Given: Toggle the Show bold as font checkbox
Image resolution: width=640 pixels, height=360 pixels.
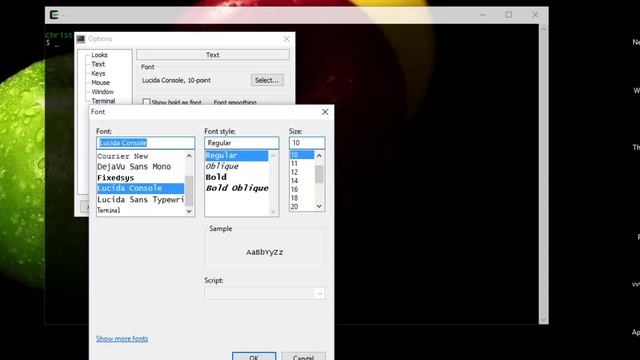Looking at the screenshot, I should pyautogui.click(x=147, y=102).
